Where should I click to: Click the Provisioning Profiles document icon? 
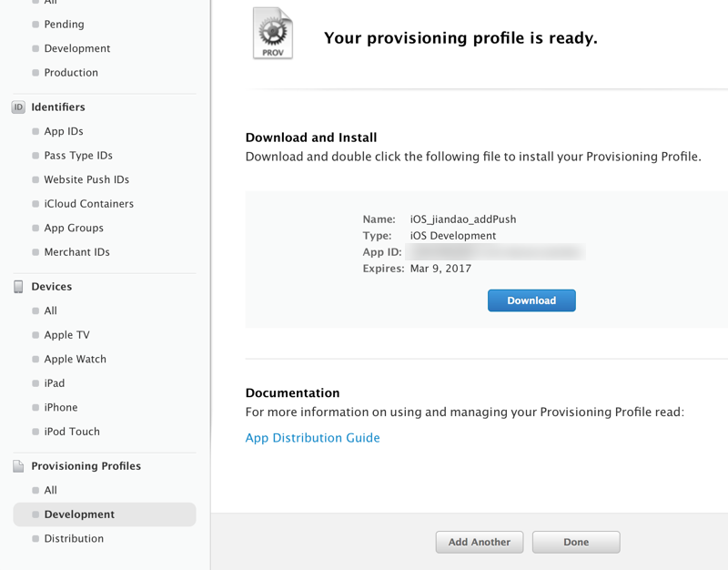click(x=18, y=466)
